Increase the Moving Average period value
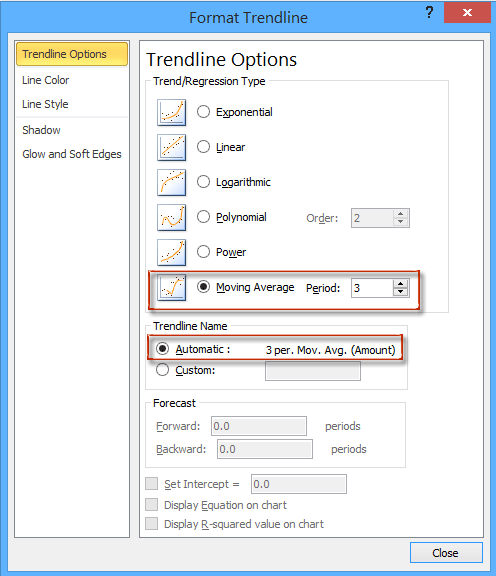496x576 pixels. [x=400, y=284]
